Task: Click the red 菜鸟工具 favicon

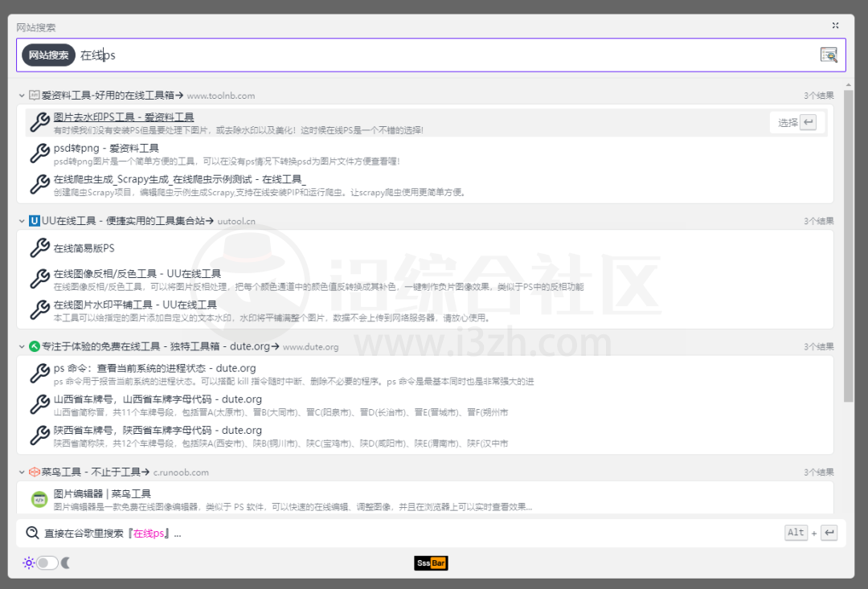Action: pyautogui.click(x=35, y=472)
